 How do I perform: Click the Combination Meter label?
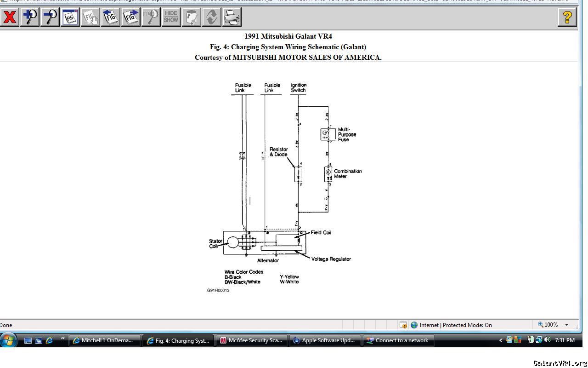click(x=348, y=174)
